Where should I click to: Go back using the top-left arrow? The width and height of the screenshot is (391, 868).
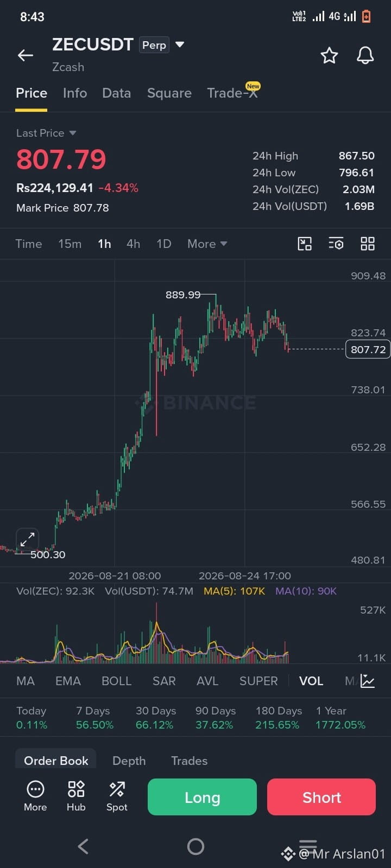click(25, 55)
